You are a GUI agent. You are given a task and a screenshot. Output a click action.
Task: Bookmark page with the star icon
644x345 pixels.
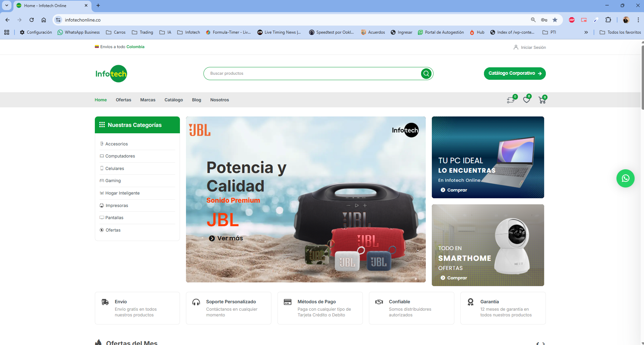[555, 20]
